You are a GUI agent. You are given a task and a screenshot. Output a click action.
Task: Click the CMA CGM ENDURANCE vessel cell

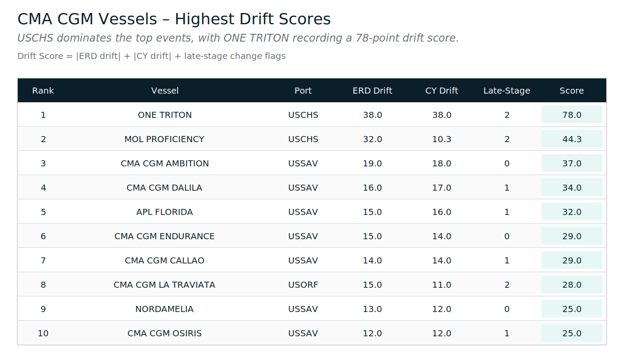tap(164, 236)
